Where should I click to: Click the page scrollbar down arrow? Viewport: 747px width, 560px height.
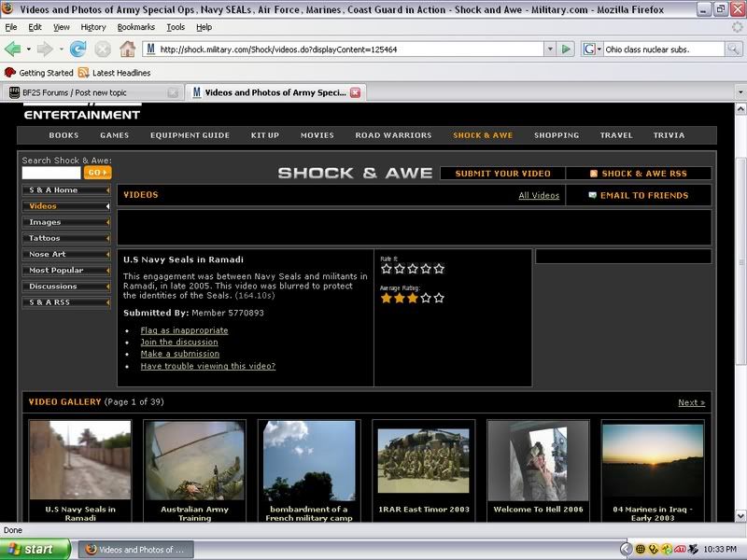coord(740,516)
